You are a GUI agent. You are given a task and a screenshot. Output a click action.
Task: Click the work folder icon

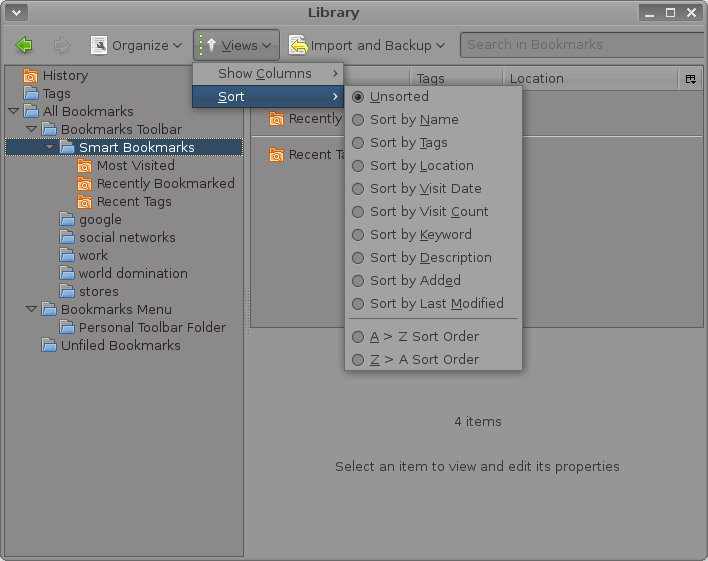pyautogui.click(x=67, y=255)
